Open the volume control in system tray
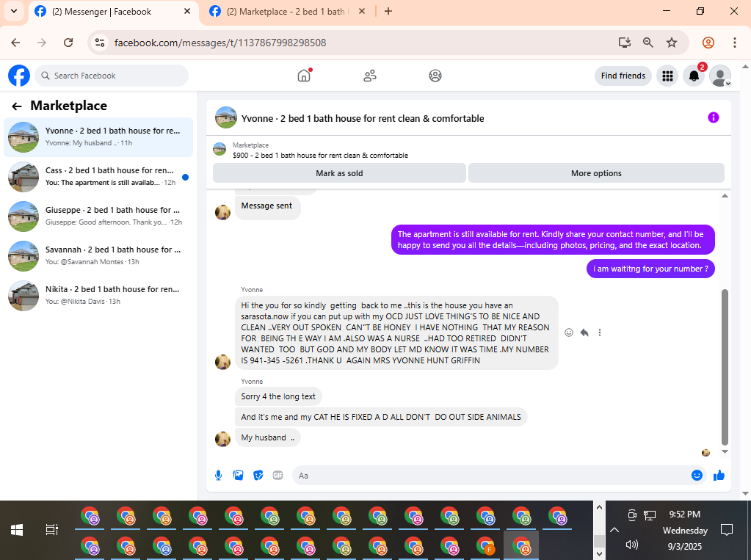This screenshot has height=560, width=751. [632, 545]
